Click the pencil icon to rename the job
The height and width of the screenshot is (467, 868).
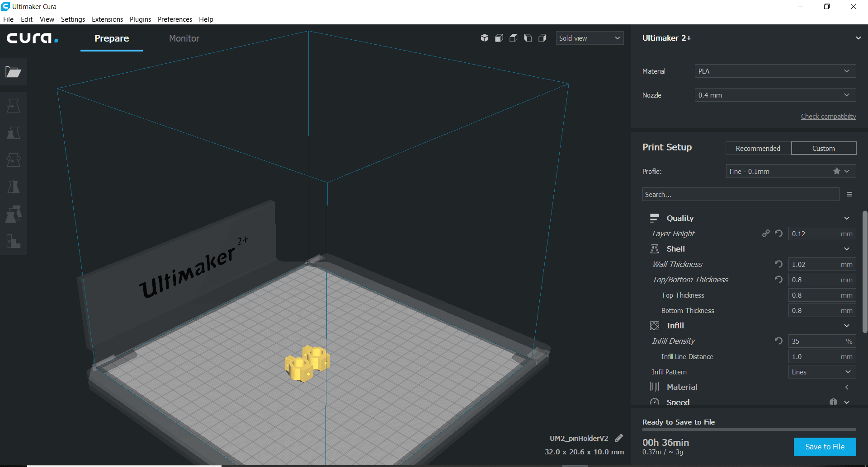(619, 438)
